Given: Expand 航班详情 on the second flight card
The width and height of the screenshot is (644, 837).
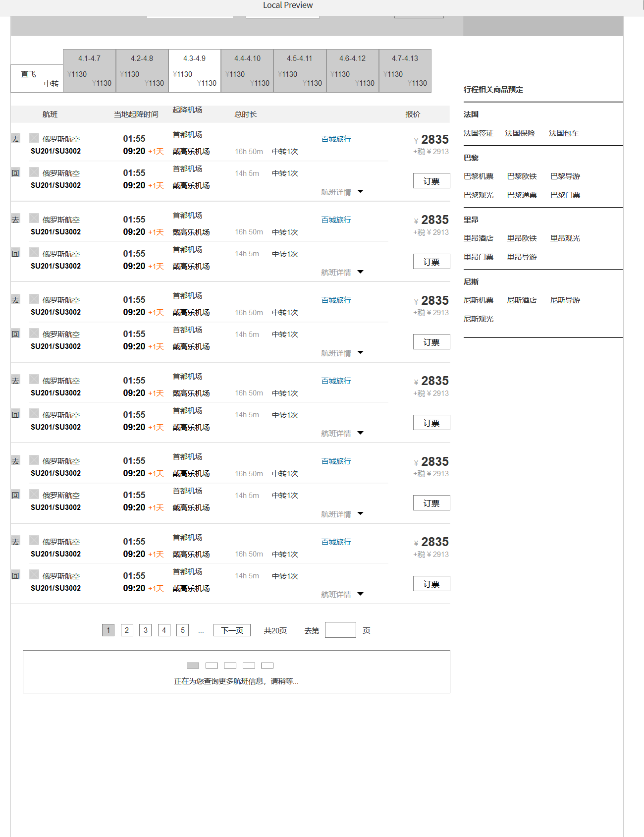Looking at the screenshot, I should (342, 272).
